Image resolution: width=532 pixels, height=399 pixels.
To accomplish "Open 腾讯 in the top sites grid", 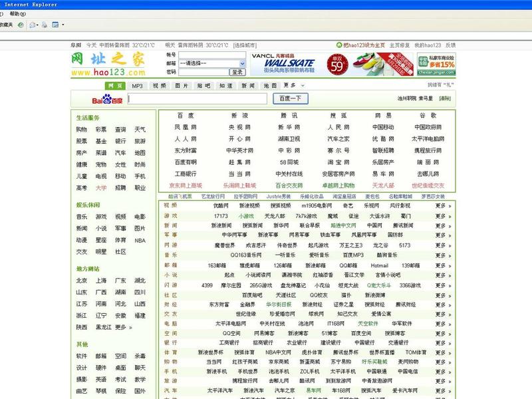I will click(x=289, y=116).
